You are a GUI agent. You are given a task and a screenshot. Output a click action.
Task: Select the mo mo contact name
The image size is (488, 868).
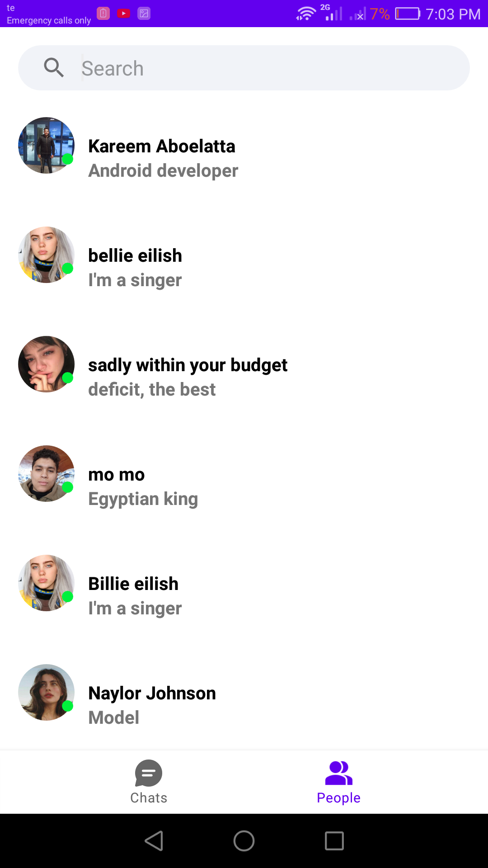point(116,475)
